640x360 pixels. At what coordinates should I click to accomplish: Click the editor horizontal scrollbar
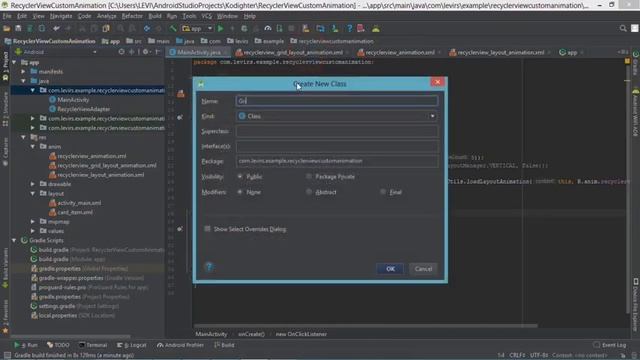tap(365, 326)
